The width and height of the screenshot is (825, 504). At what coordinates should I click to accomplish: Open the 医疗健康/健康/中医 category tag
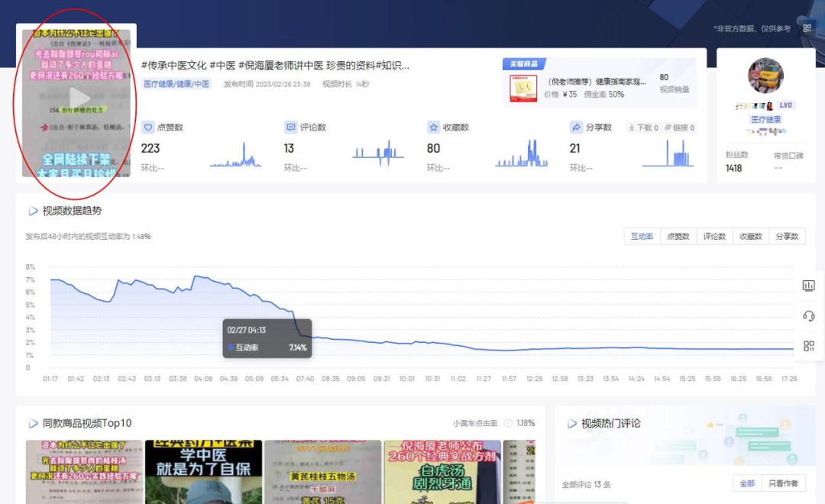176,84
